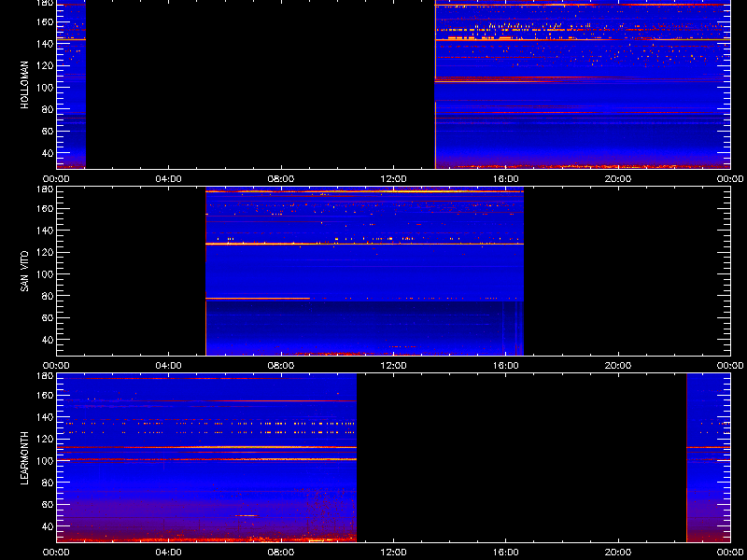The width and height of the screenshot is (747, 560).
Task: Select the 40 frequency tick on San Vito axis
Action: point(48,340)
